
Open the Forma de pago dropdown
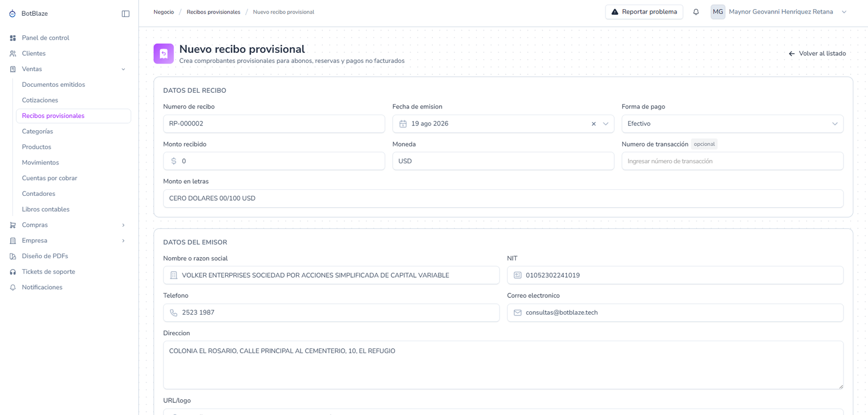(x=732, y=124)
